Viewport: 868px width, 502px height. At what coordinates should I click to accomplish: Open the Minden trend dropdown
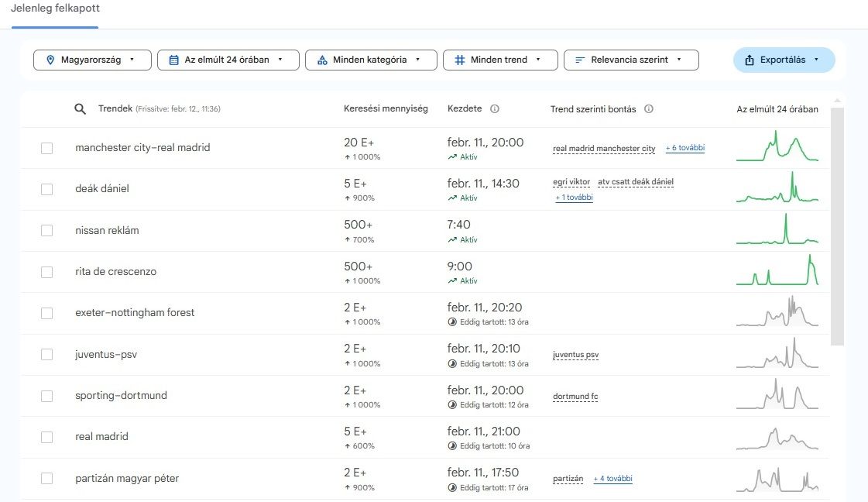[x=500, y=60]
